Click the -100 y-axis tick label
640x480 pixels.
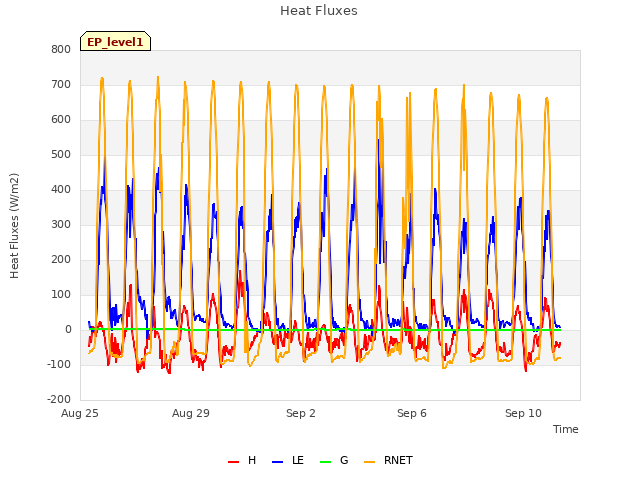[x=59, y=364]
